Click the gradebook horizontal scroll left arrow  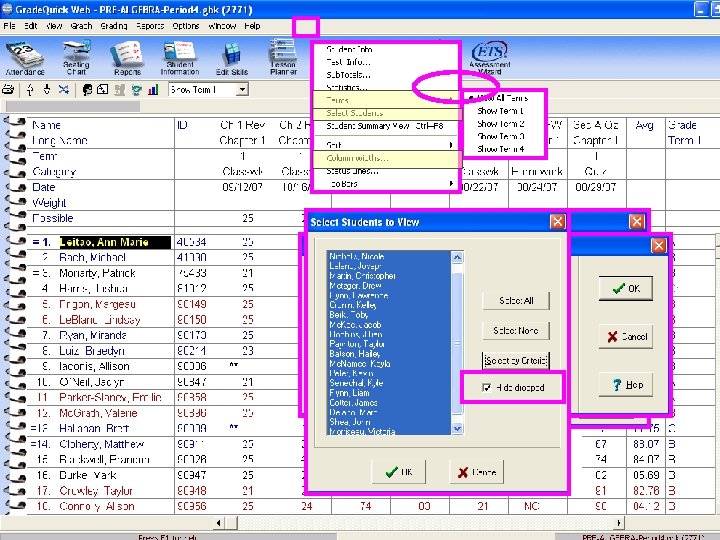(219, 523)
